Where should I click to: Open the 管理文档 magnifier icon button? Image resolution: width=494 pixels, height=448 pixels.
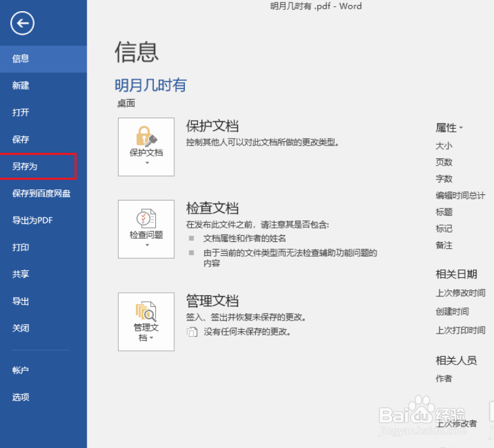pyautogui.click(x=146, y=322)
